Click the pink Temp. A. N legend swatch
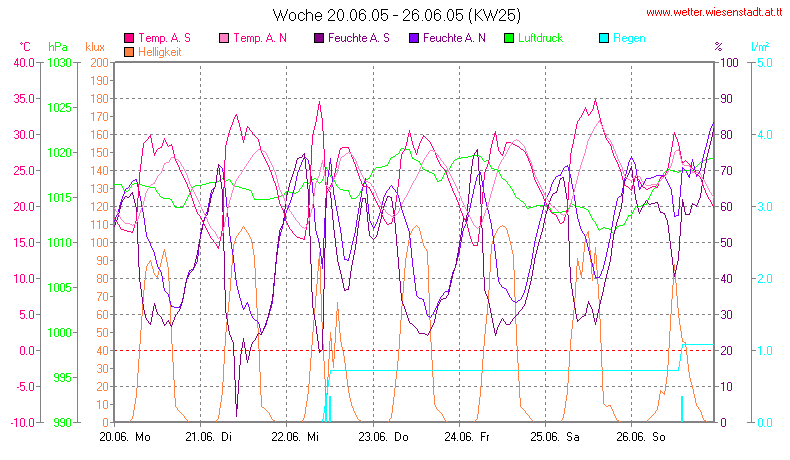Viewport: 790px width, 460px height. [x=222, y=38]
